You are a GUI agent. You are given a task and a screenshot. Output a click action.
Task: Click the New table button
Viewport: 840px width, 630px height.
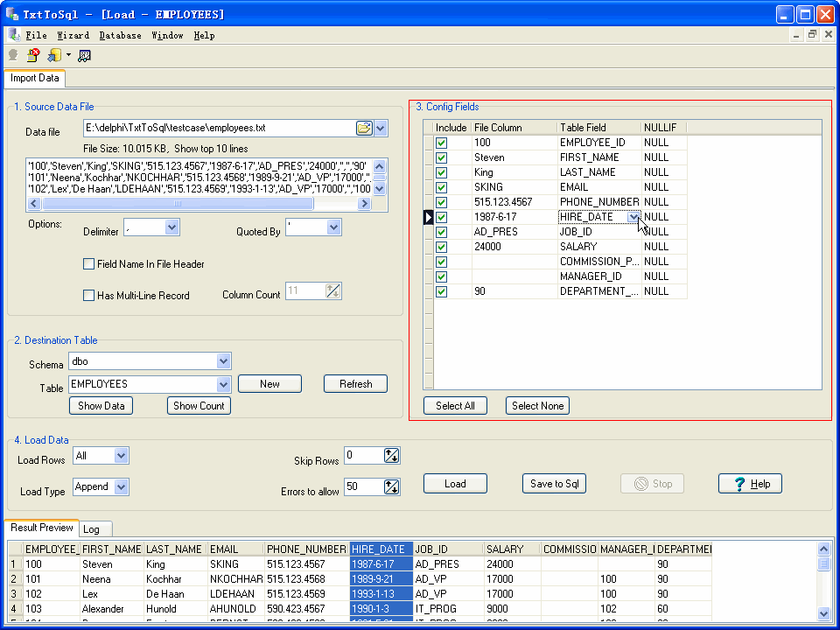pos(270,384)
